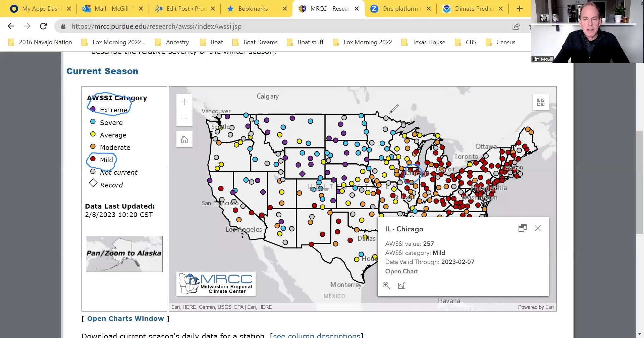This screenshot has height=338, width=644.
Task: Follow the see column descriptions link
Action: [317, 335]
